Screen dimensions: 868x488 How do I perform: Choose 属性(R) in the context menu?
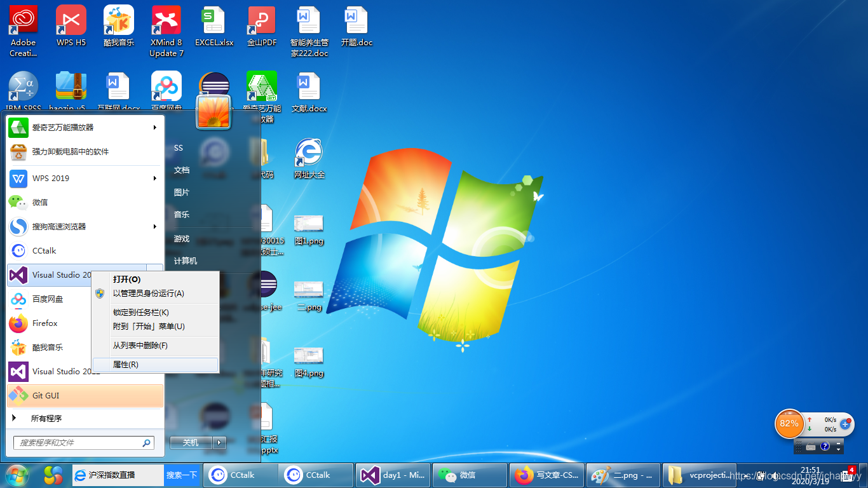[x=155, y=364]
